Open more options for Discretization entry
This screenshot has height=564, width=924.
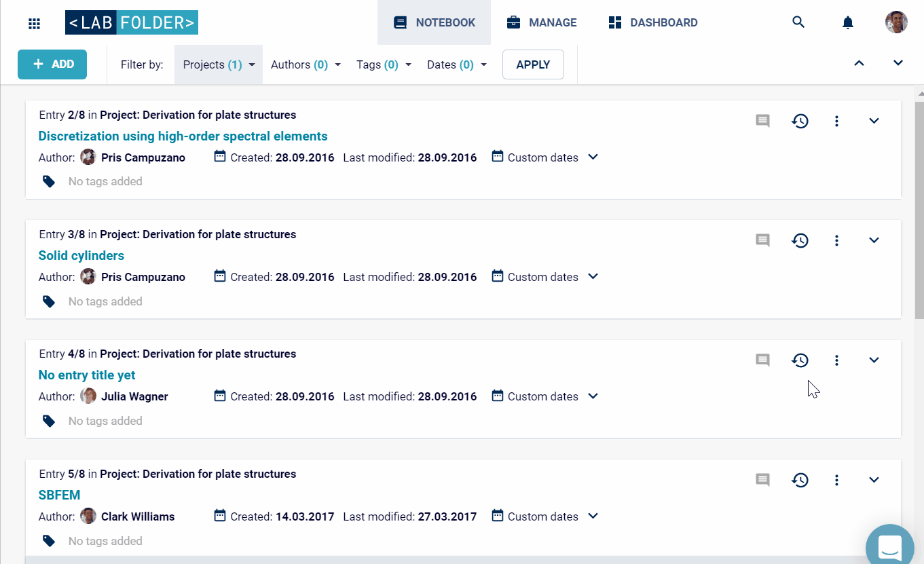836,121
